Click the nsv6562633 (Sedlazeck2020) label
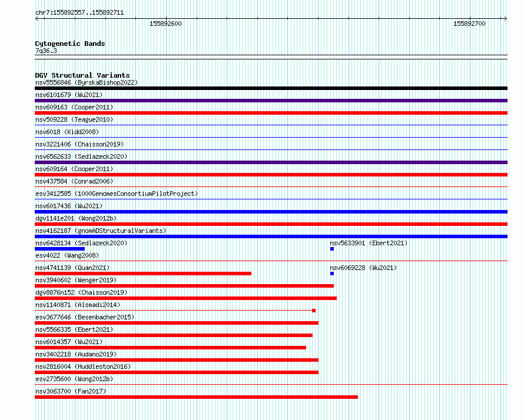The width and height of the screenshot is (524, 420). 81,156
